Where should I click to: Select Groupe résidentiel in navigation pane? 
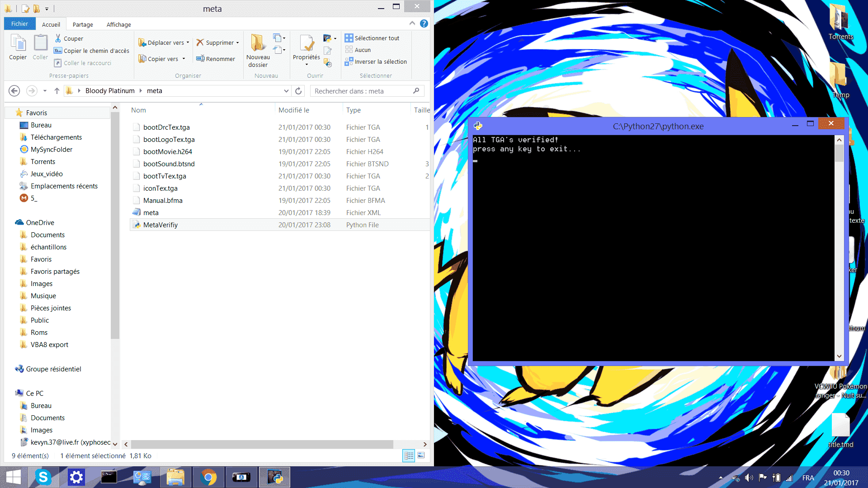click(53, 369)
